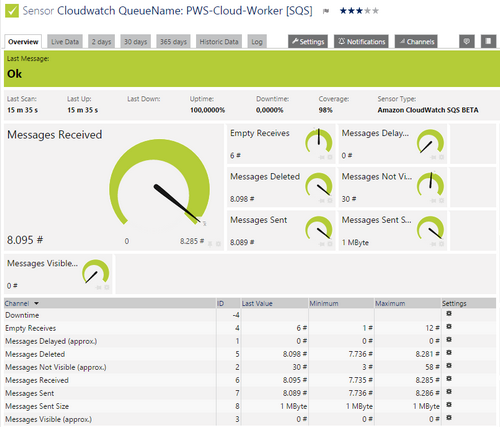Click the speech bubble icon button at top right
The width and height of the screenshot is (500, 427).
click(467, 41)
